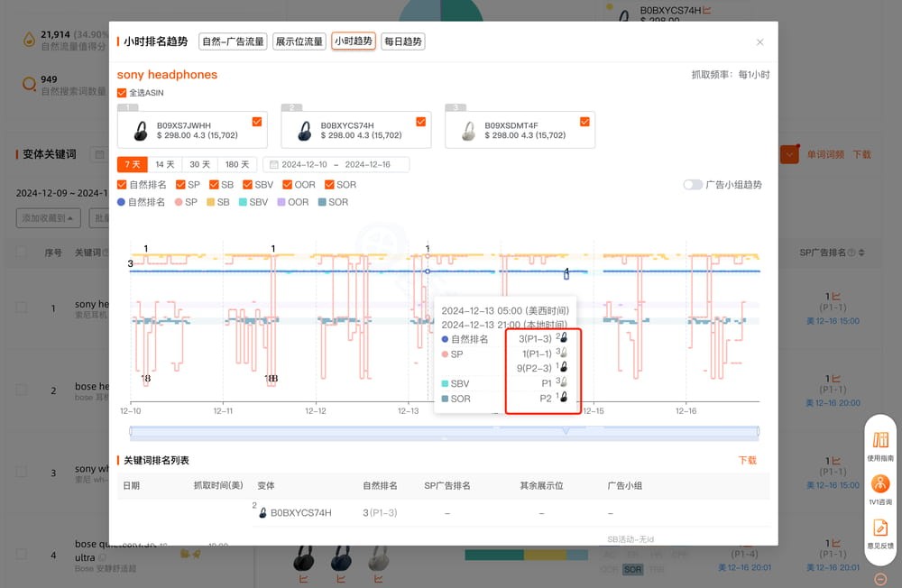Image resolution: width=902 pixels, height=588 pixels.
Task: Click 下载 link for 关键词排名列表
Action: (x=747, y=460)
